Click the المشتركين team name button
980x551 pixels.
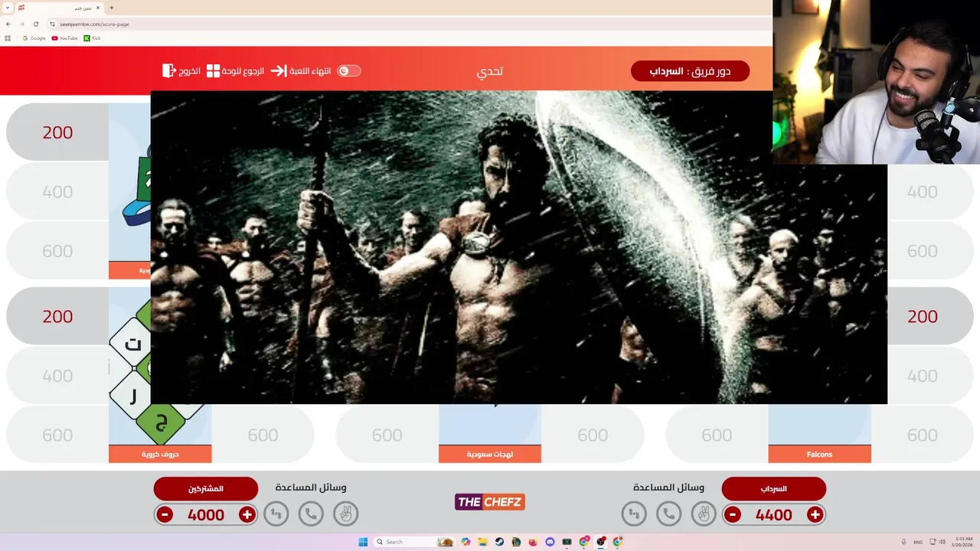[x=205, y=488]
